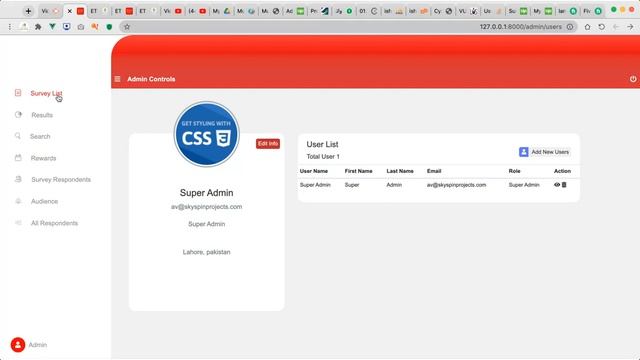Click the Admin label at bottom left
This screenshot has height=360, width=640.
(x=38, y=345)
